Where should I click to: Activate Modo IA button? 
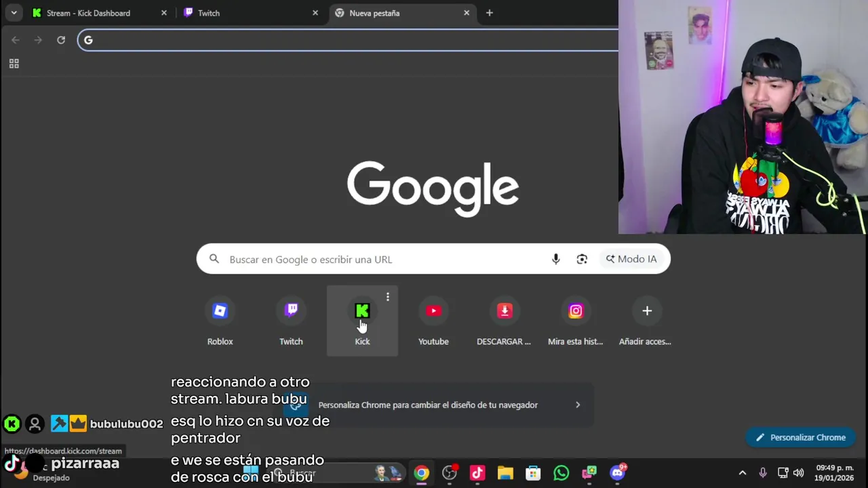631,259
